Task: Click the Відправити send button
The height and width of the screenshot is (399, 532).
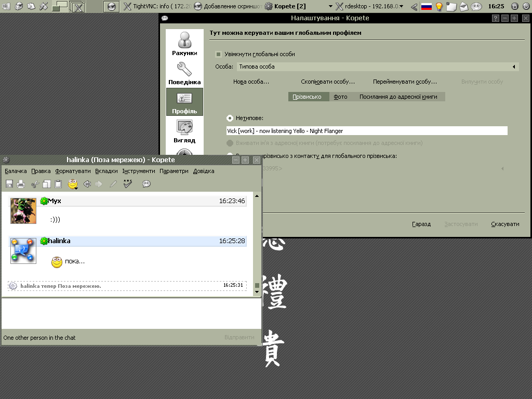Action: click(239, 337)
